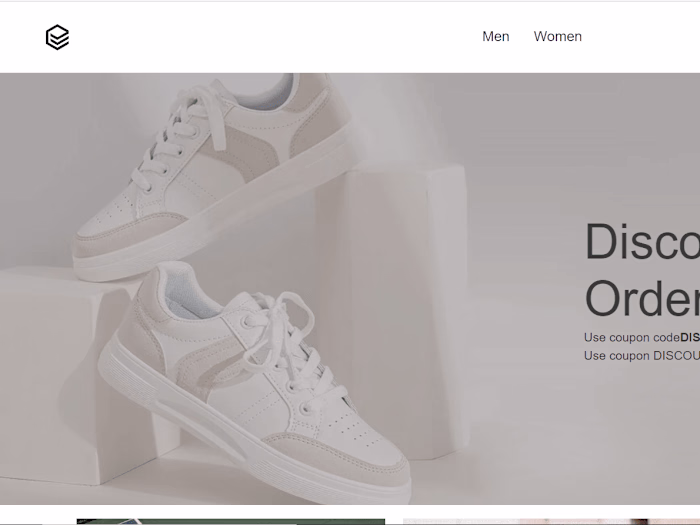Open the Women menu item

point(558,37)
